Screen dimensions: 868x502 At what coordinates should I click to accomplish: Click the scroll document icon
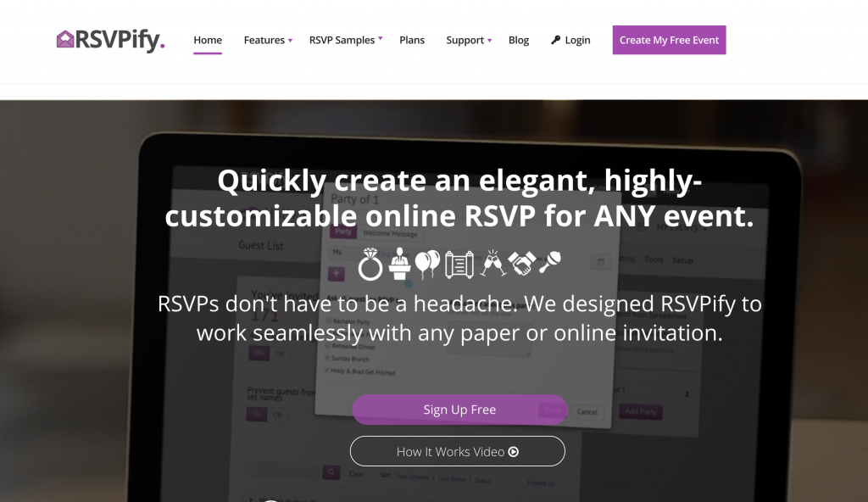459,264
